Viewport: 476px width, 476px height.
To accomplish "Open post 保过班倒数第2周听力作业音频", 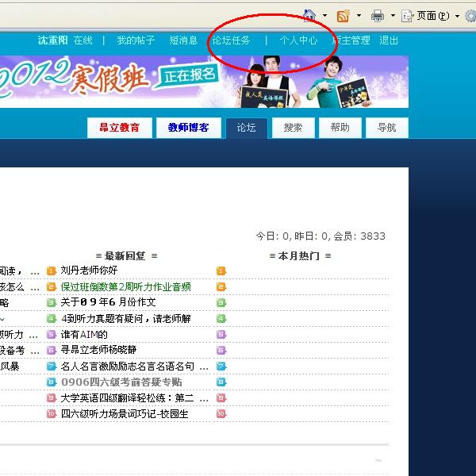I will tap(125, 286).
